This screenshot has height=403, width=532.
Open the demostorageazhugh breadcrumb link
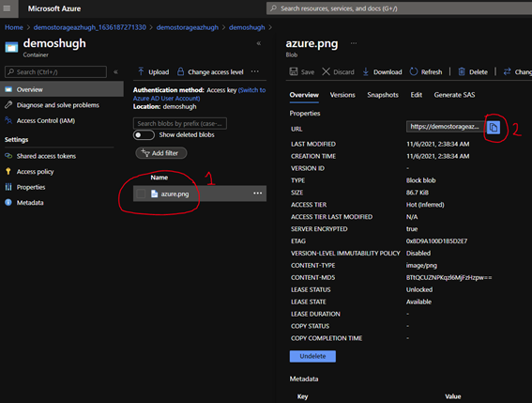click(x=188, y=27)
